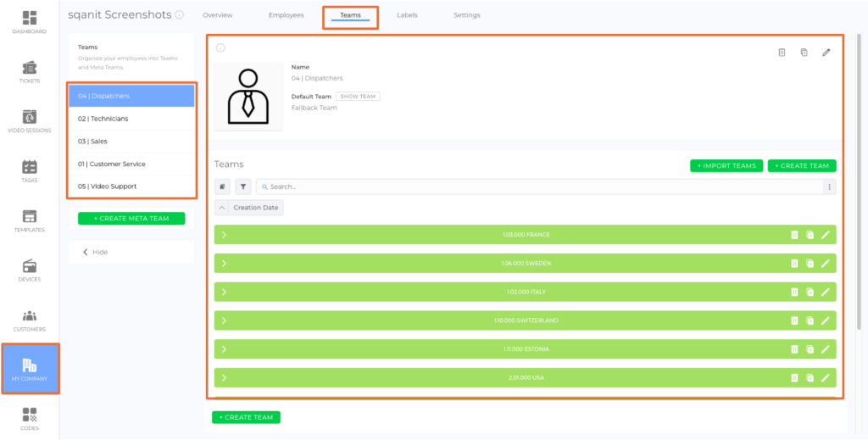Open the Tickets section in sidebar

click(x=30, y=71)
